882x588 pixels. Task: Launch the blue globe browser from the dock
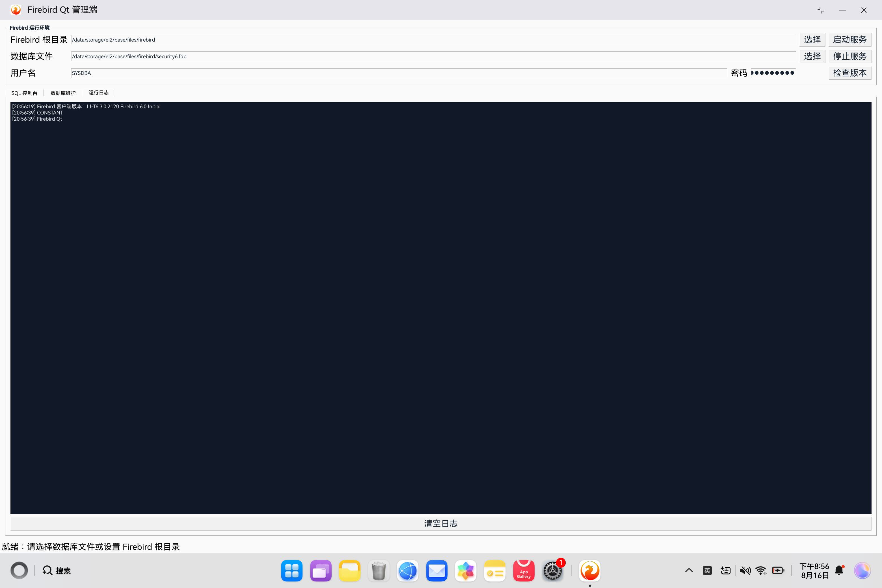pyautogui.click(x=408, y=571)
